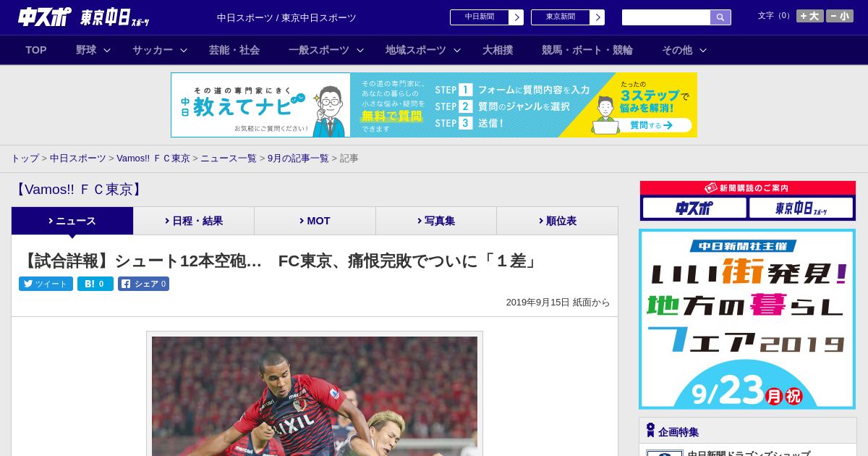Click the 質問する button in banner

651,125
